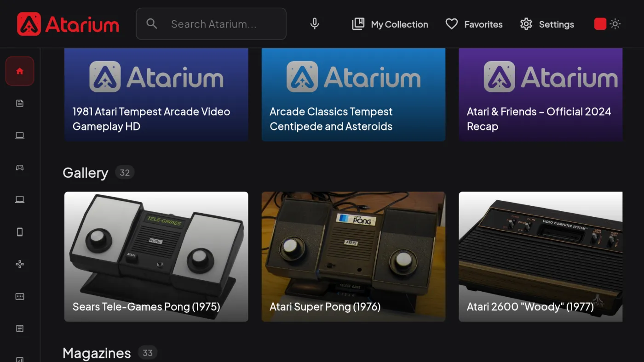644x362 pixels.
Task: Select the D-pad joystick sidebar icon
Action: 20,264
